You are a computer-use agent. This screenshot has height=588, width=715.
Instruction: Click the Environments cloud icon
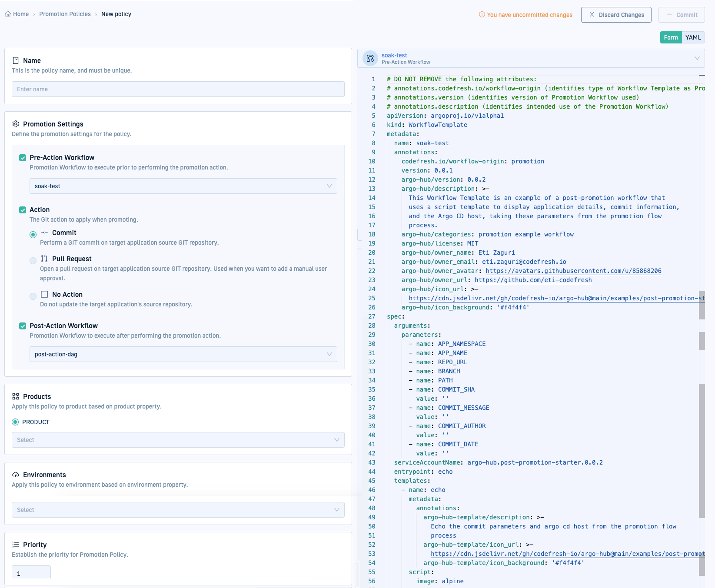tap(16, 475)
